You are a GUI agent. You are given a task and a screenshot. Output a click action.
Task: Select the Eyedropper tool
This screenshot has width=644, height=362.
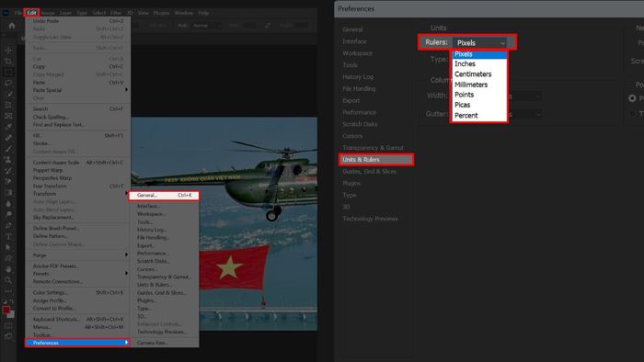click(x=8, y=127)
